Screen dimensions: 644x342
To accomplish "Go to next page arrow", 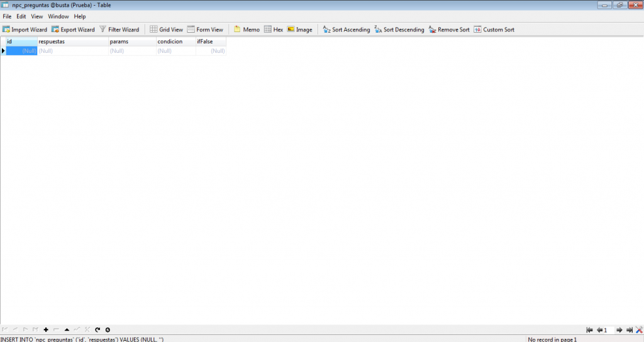I will [619, 330].
